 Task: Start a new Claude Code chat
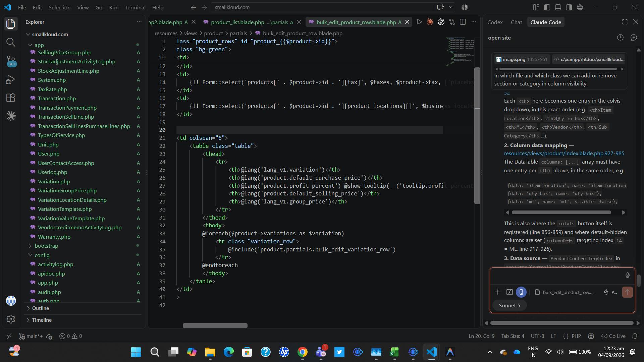634,38
